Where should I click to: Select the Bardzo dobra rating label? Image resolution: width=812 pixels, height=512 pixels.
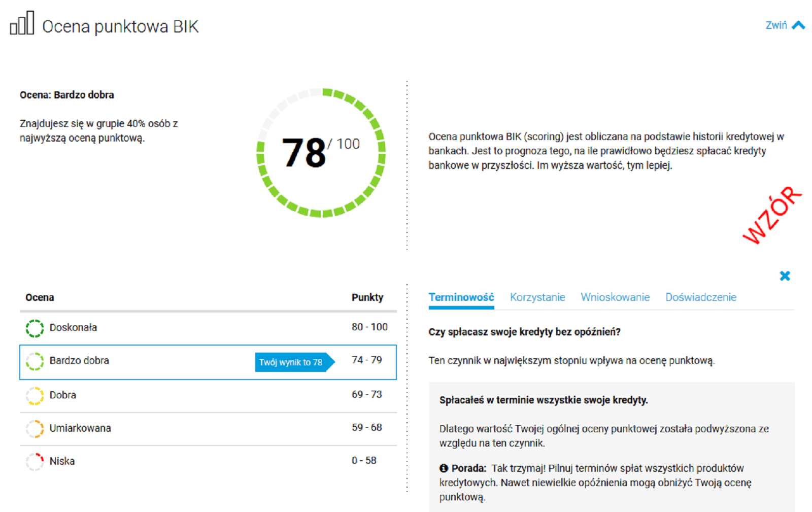pos(79,360)
